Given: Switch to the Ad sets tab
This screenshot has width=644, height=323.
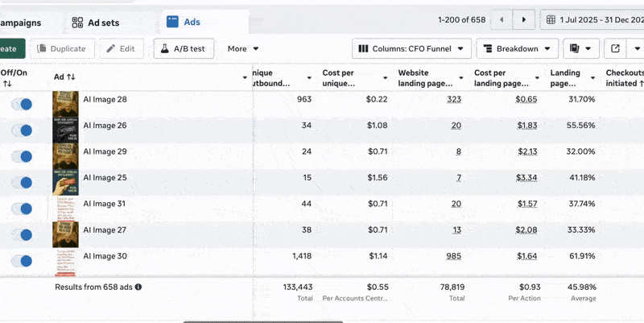Looking at the screenshot, I should point(95,23).
